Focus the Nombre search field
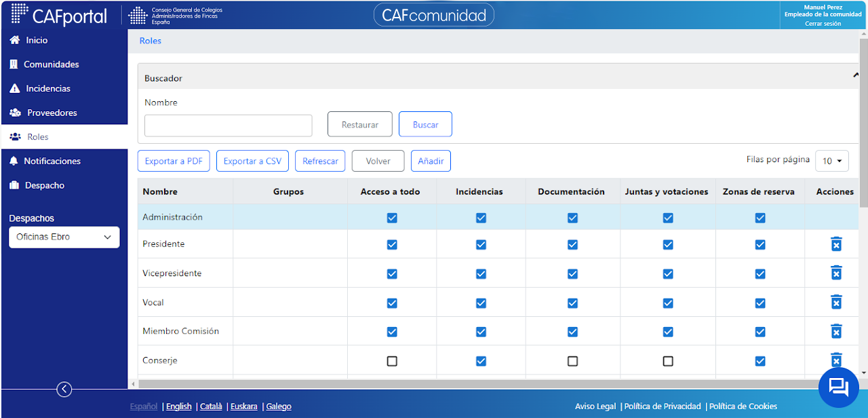Viewport: 868px width, 418px height. click(229, 126)
